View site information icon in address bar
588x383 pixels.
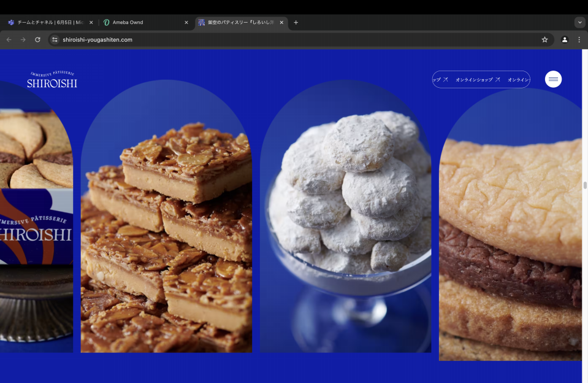point(55,39)
